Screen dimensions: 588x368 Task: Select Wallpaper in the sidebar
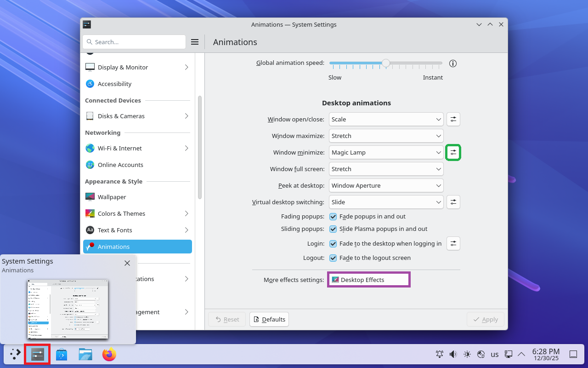[112, 197]
